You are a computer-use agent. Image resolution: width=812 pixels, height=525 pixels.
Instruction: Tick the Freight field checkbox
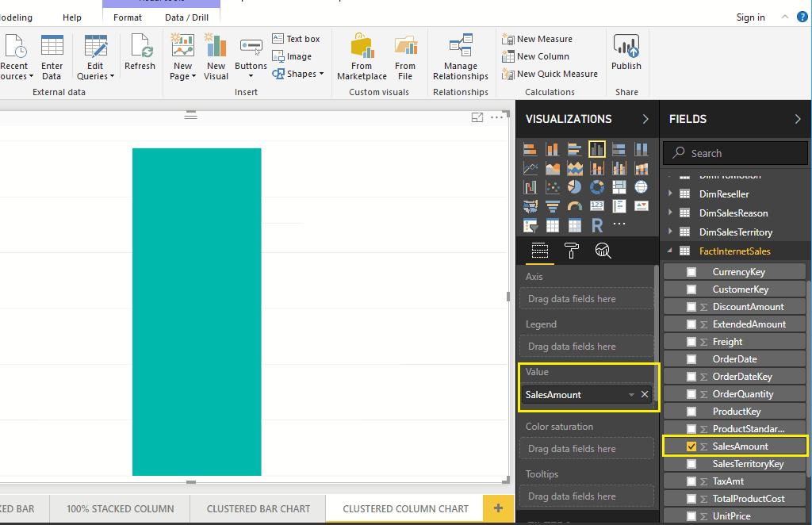(691, 342)
